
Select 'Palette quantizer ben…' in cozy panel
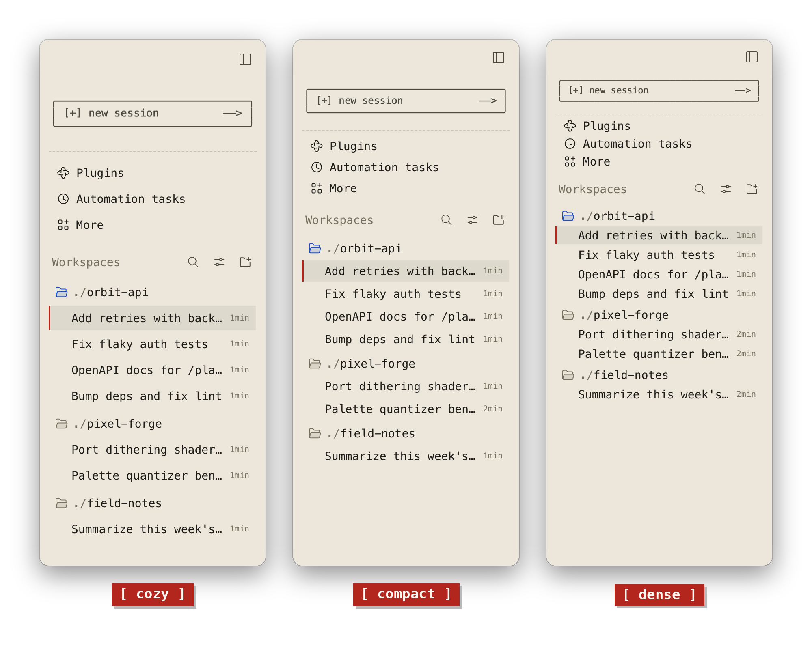coord(153,475)
